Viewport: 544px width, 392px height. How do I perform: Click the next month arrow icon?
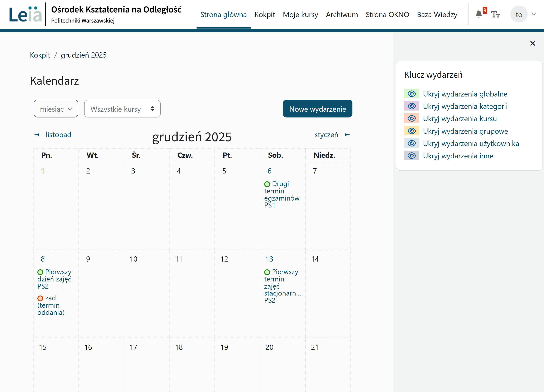point(347,135)
